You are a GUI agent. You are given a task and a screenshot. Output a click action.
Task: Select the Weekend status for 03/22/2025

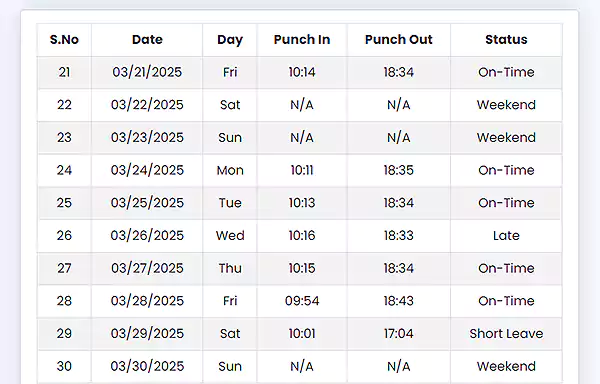click(506, 105)
